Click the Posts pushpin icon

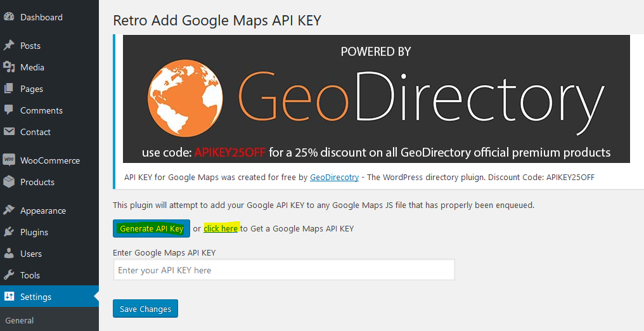click(x=9, y=45)
